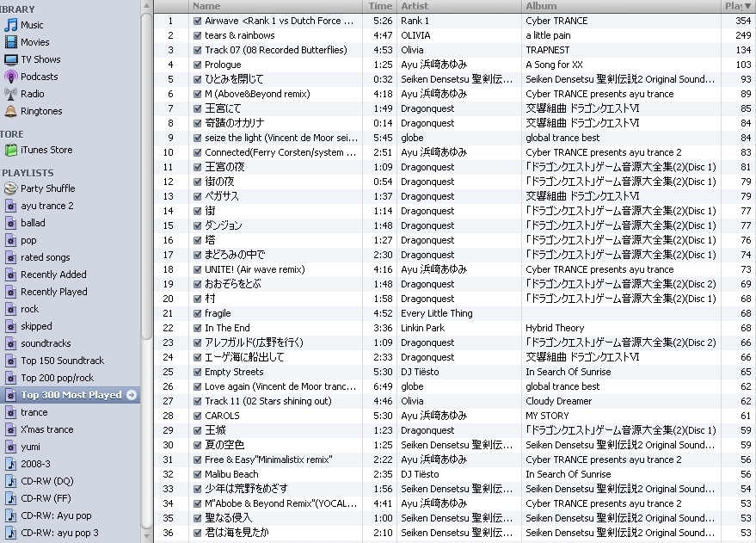Open the CD-RW: Ayu pop playlist
The height and width of the screenshot is (543, 756).
pyautogui.click(x=56, y=515)
